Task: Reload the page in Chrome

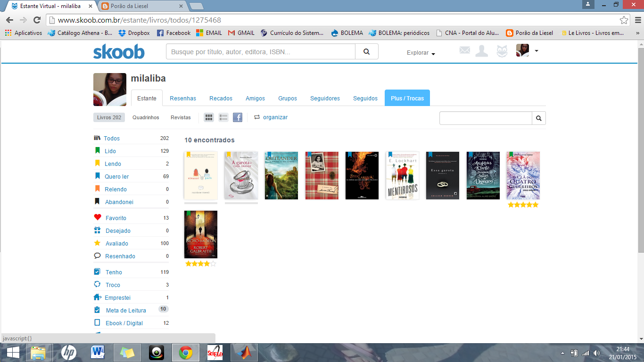Action: (37, 20)
